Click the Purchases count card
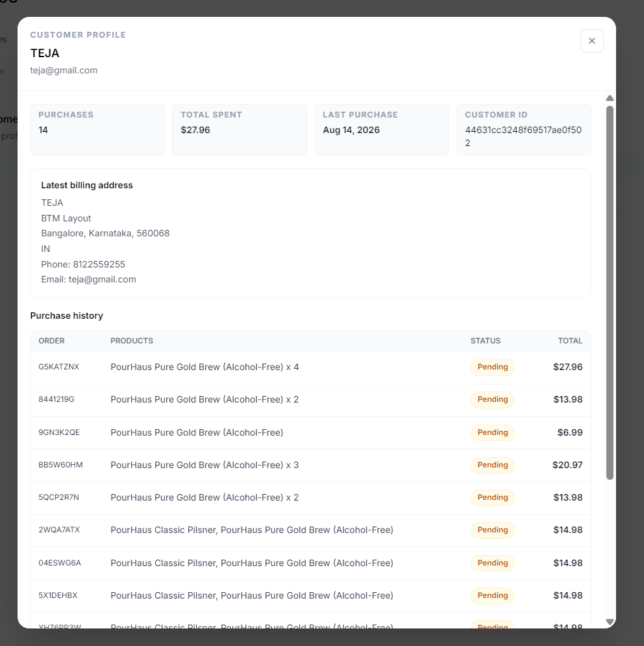The height and width of the screenshot is (646, 644). [x=97, y=129]
